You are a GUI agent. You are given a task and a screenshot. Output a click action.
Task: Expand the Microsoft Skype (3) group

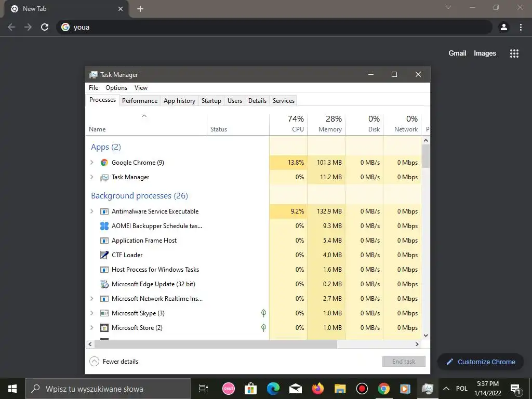[91, 313]
